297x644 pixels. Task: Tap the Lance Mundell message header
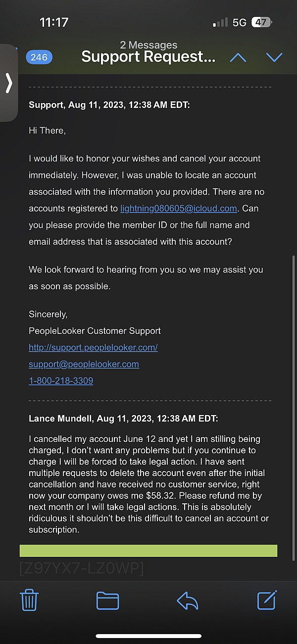[123, 419]
